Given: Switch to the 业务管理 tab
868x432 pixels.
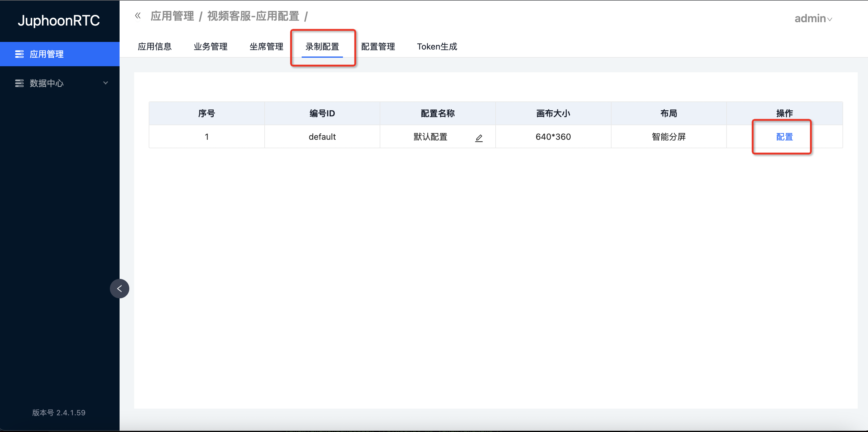Looking at the screenshot, I should pos(211,46).
